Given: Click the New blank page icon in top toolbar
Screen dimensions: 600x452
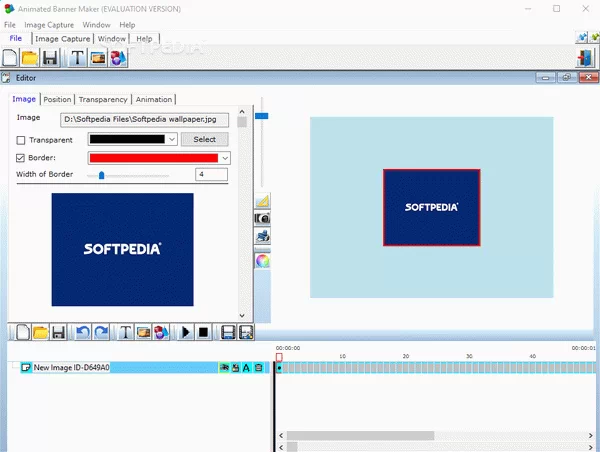Looking at the screenshot, I should 10,58.
